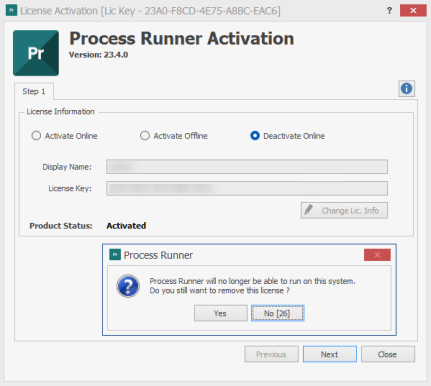Close the License Activation window
The height and width of the screenshot is (386, 431).
coord(413,11)
